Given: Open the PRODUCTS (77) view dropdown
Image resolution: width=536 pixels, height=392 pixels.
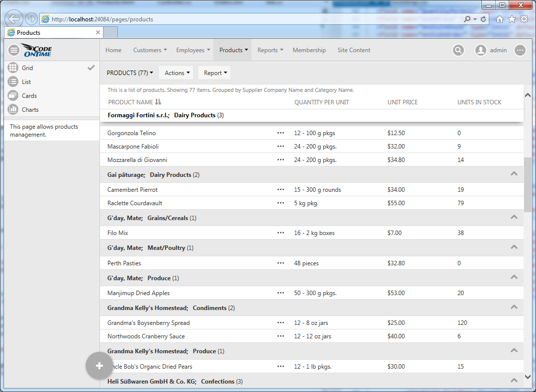Looking at the screenshot, I should click(130, 73).
